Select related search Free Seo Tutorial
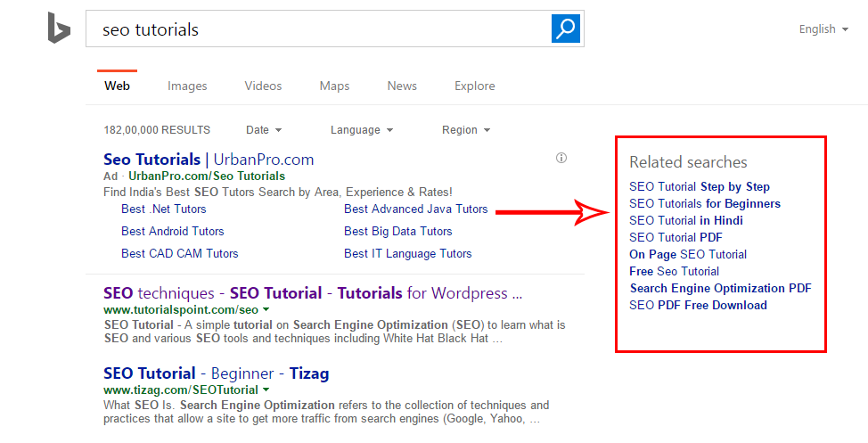The image size is (868, 443). pos(675,271)
